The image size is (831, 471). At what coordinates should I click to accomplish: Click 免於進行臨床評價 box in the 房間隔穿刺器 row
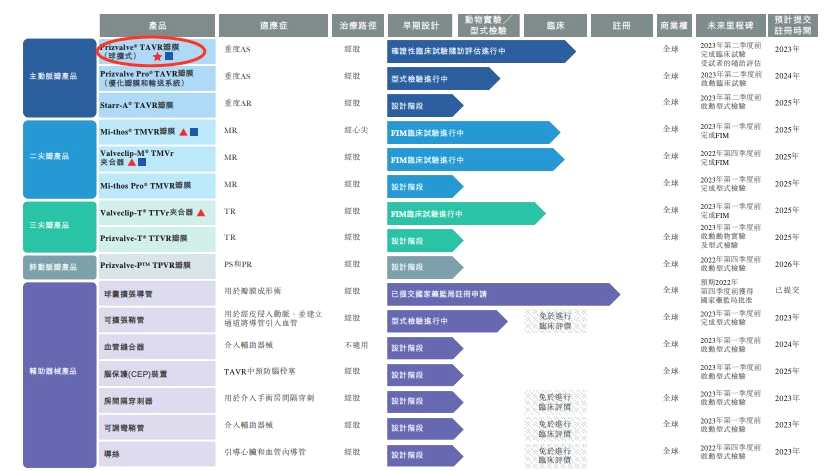[555, 402]
